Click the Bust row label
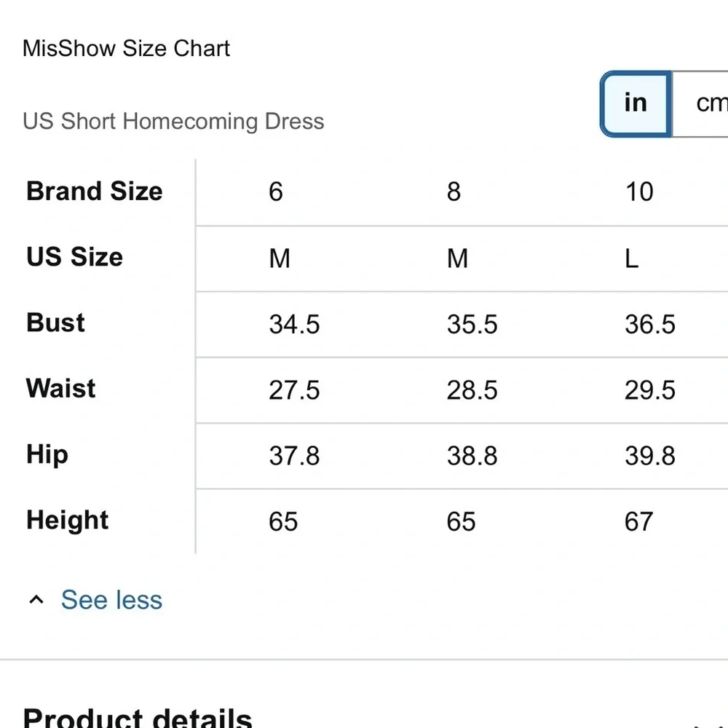Viewport: 728px width, 728px height. click(55, 323)
